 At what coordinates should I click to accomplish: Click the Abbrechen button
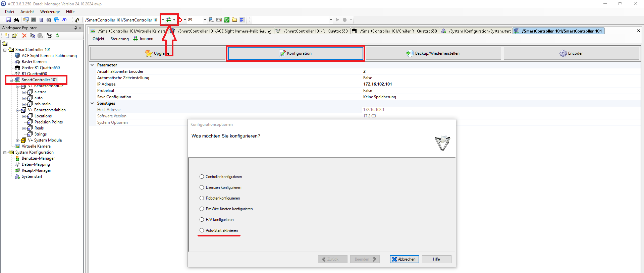404,259
